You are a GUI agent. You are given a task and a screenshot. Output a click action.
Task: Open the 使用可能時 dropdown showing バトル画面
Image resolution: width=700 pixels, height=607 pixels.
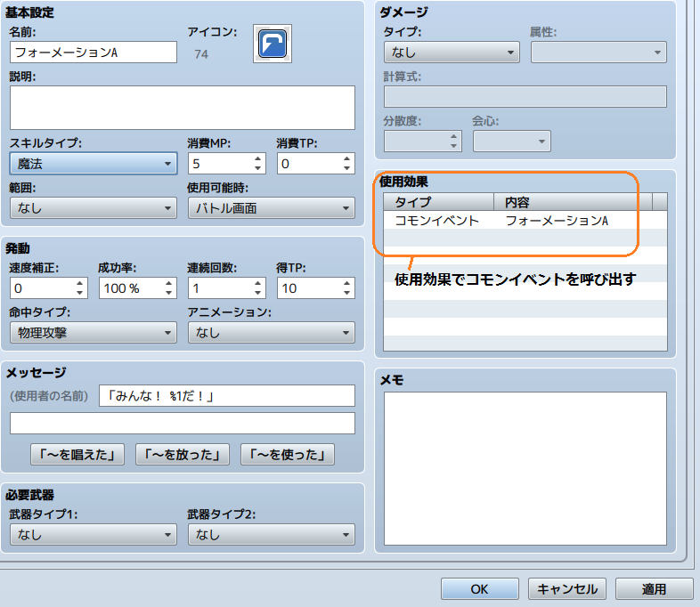pos(272,208)
